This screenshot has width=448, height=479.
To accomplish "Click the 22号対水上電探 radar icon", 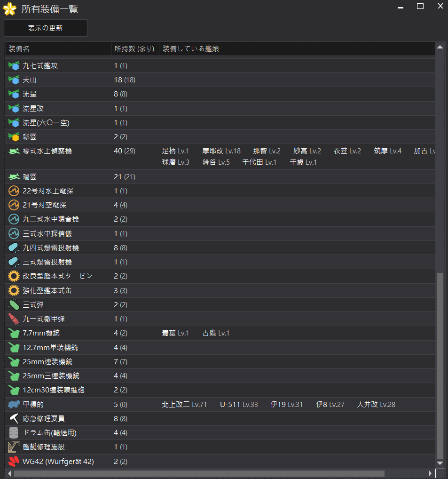I will point(14,191).
